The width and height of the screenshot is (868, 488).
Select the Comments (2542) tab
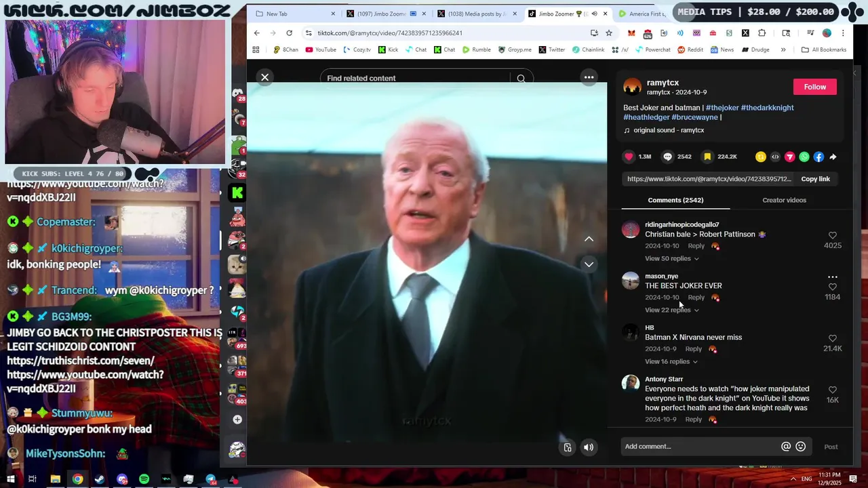675,200
